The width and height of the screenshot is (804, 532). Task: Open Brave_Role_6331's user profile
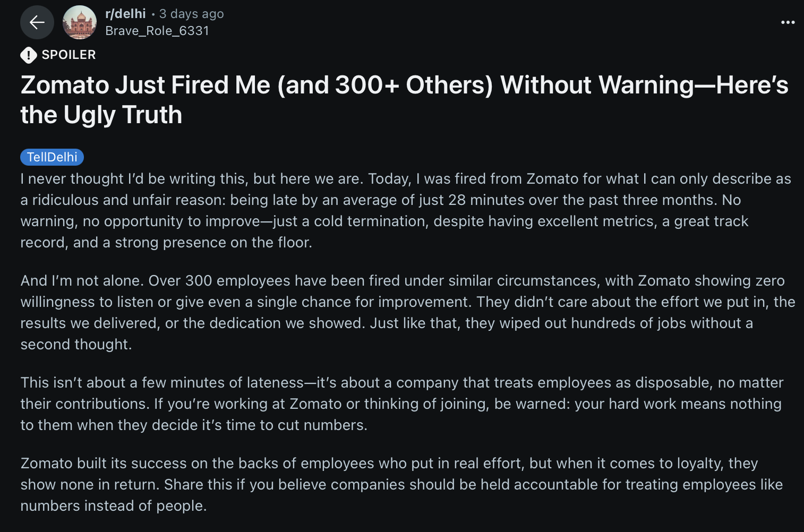pos(157,31)
